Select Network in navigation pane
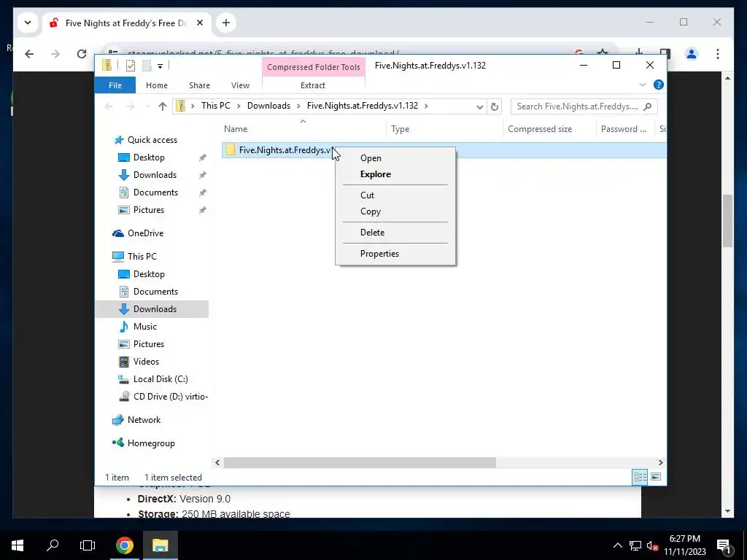Screen dimensions: 747x560 coord(144,420)
